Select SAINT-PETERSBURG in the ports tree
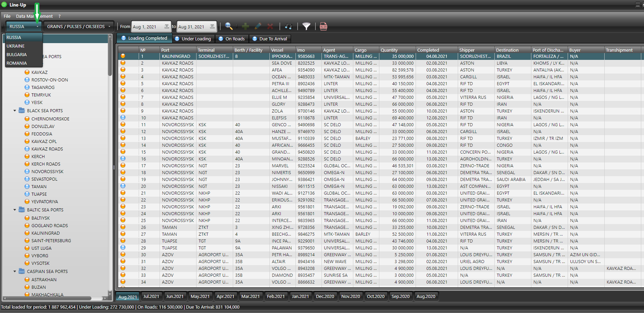Viewport: 644px width, 313px height. click(51, 240)
